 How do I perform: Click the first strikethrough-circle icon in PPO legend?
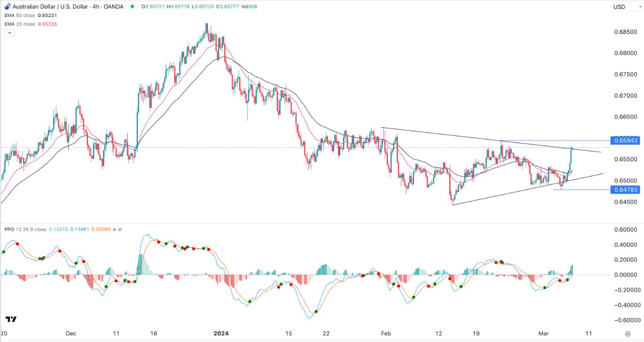coord(115,230)
